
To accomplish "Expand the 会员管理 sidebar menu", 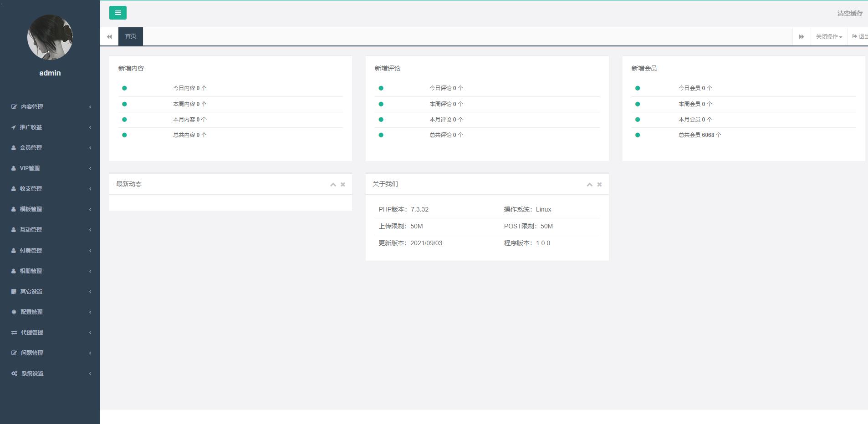I will click(x=50, y=148).
